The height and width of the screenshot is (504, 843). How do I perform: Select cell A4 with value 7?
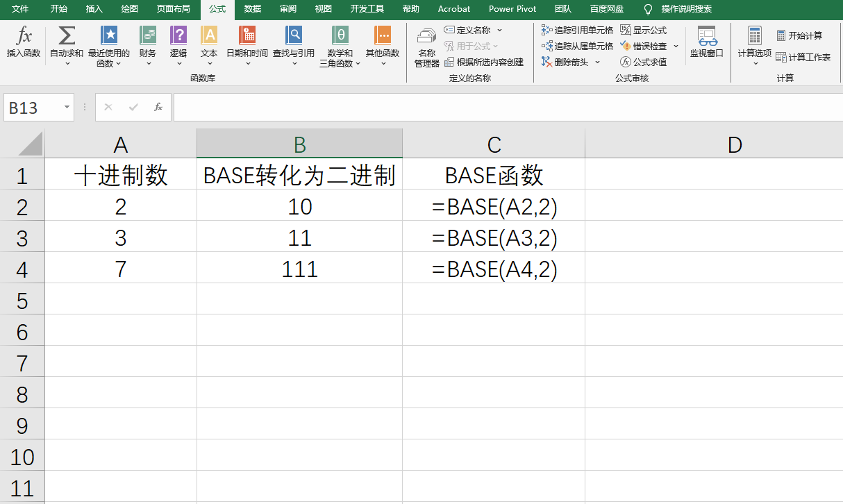click(x=121, y=268)
